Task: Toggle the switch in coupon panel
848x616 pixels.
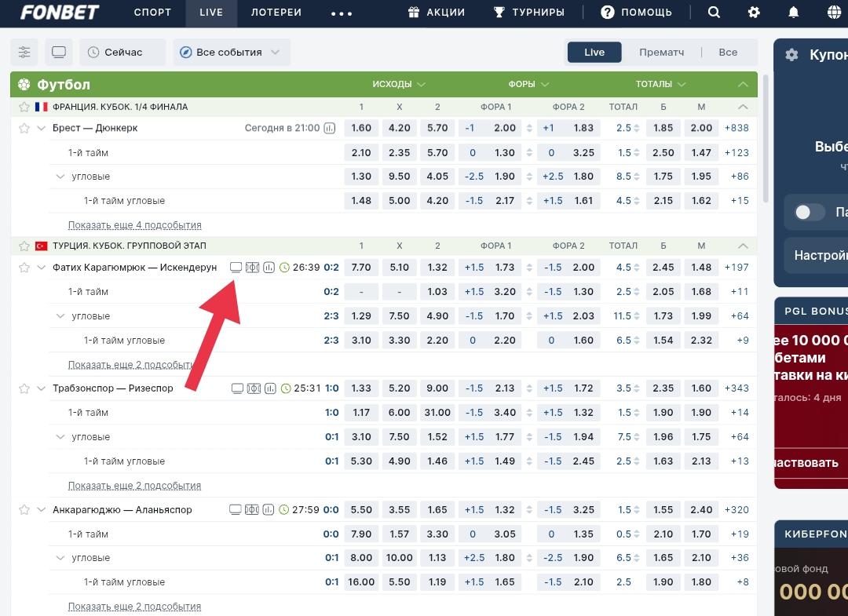Action: point(810,212)
